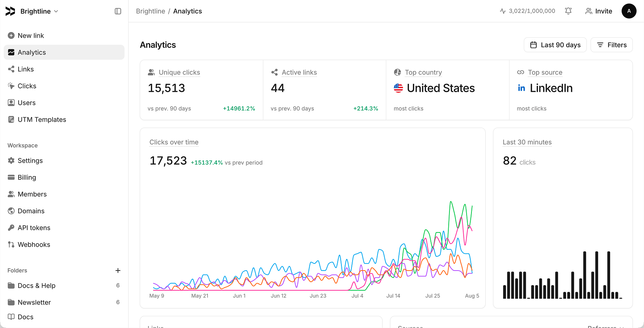Click the Webhooks icon
Screen dimensions: 644x328
point(11,244)
